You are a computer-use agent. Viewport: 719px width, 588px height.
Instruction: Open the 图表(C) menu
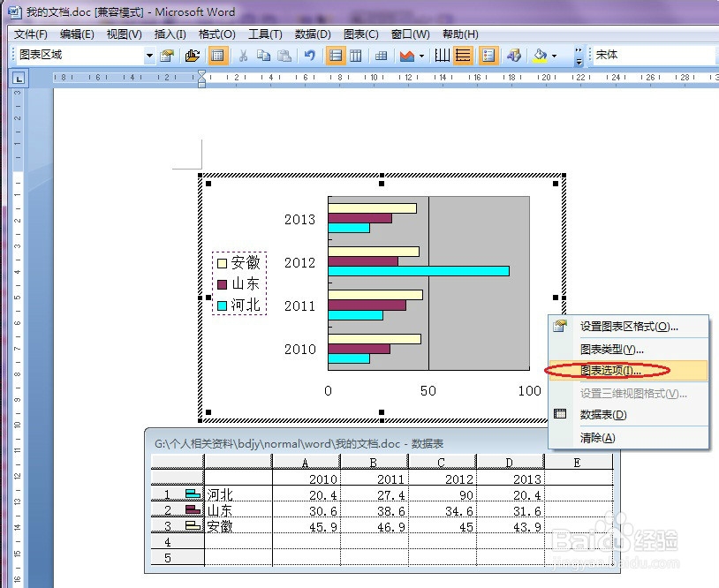click(x=361, y=34)
